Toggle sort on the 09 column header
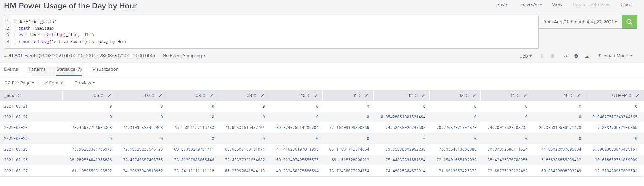Viewport: 644px width, 186px height. click(251, 96)
